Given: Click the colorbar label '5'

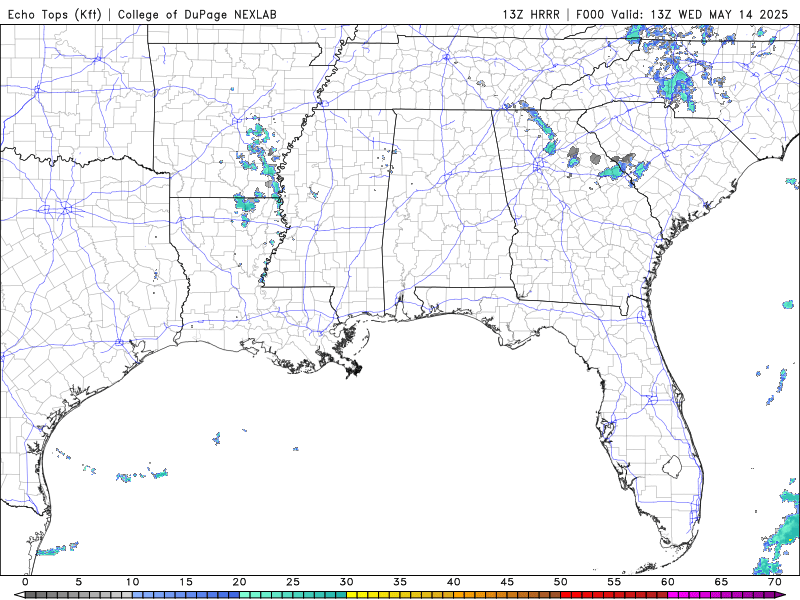Looking at the screenshot, I should (79, 582).
